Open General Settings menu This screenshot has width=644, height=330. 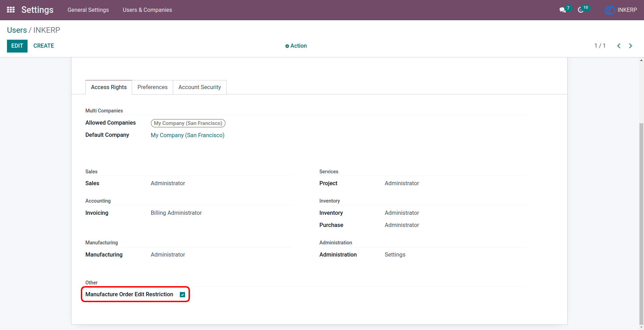click(x=88, y=10)
